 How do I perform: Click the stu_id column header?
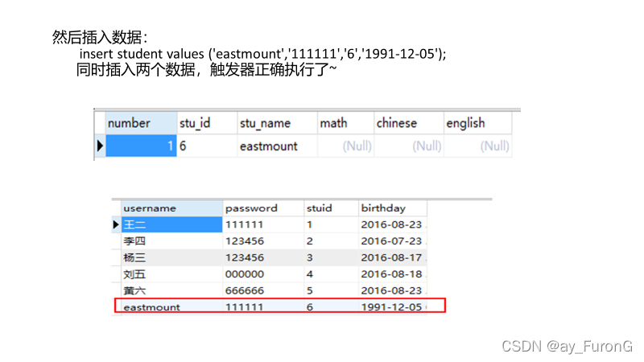point(207,123)
